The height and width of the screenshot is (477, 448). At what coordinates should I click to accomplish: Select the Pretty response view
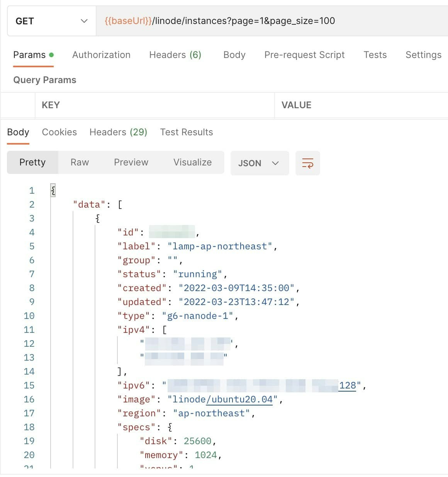pyautogui.click(x=32, y=162)
